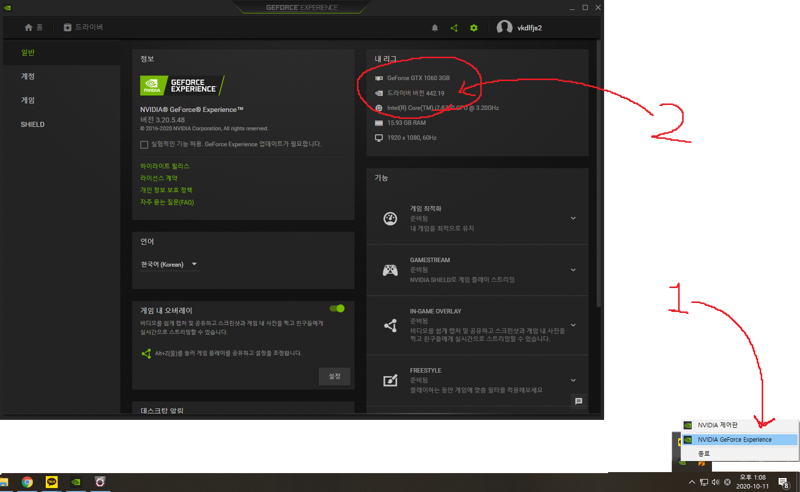Click the green share icon in header
This screenshot has height=492, width=800.
pos(454,28)
